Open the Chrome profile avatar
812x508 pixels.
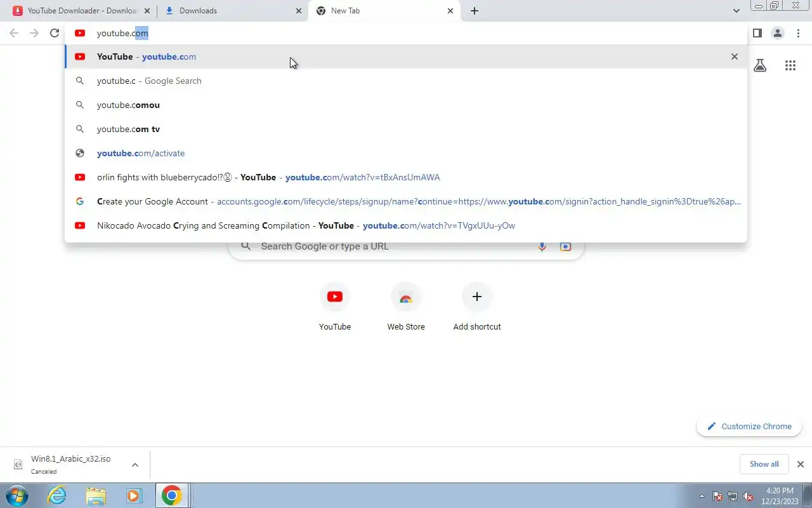point(777,33)
